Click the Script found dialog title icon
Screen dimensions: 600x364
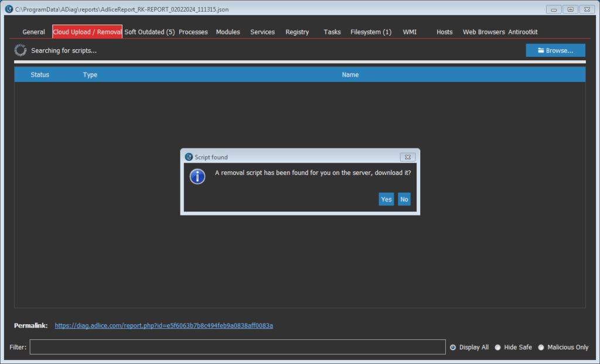pyautogui.click(x=189, y=157)
